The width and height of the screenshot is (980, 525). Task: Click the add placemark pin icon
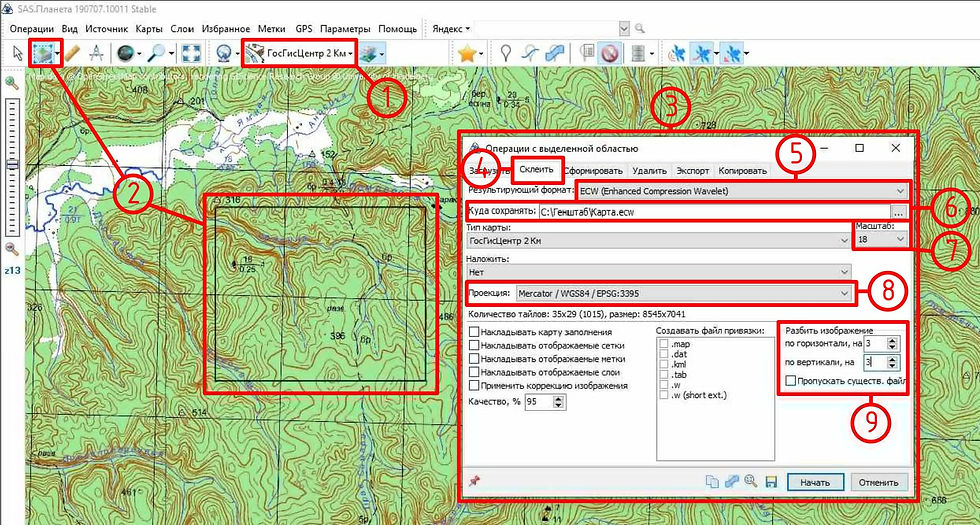coord(506,54)
